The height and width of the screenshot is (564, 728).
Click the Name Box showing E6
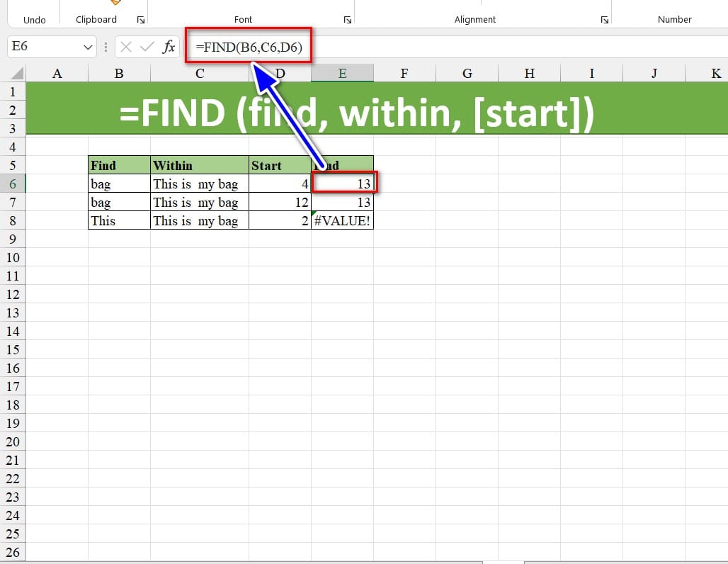42,47
